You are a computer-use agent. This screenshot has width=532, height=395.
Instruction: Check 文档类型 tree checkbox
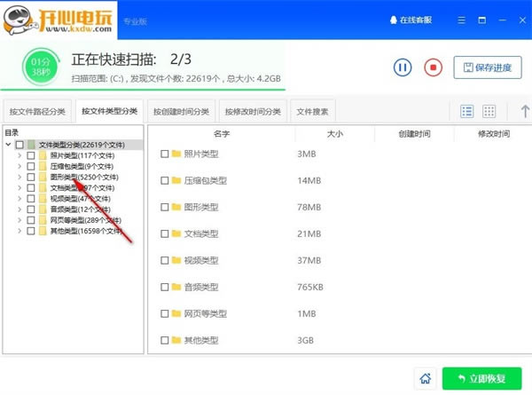point(31,188)
